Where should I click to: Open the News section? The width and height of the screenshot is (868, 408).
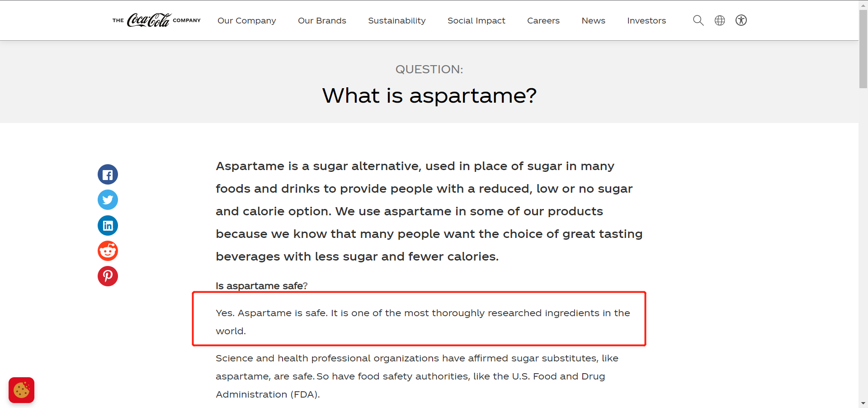coord(593,21)
